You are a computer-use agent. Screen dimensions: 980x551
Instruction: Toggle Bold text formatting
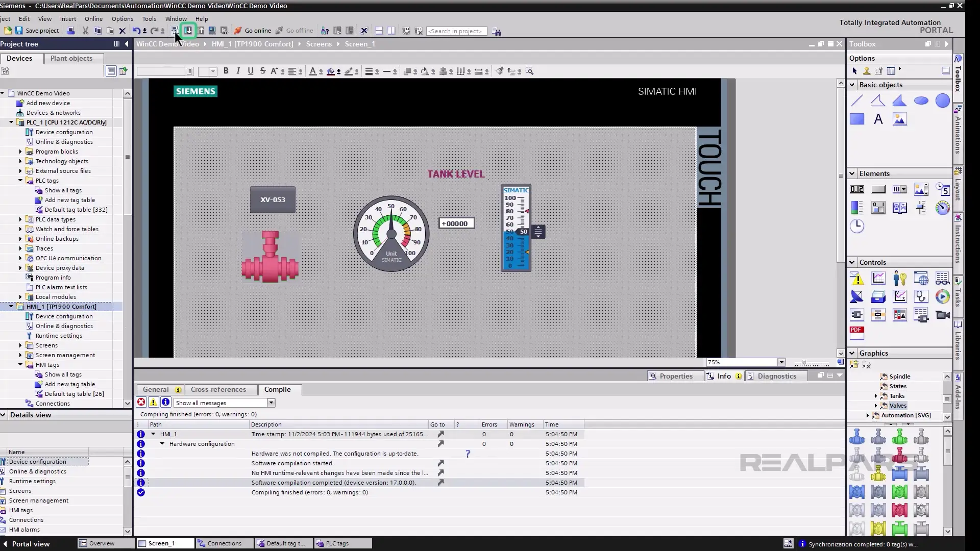pyautogui.click(x=226, y=71)
